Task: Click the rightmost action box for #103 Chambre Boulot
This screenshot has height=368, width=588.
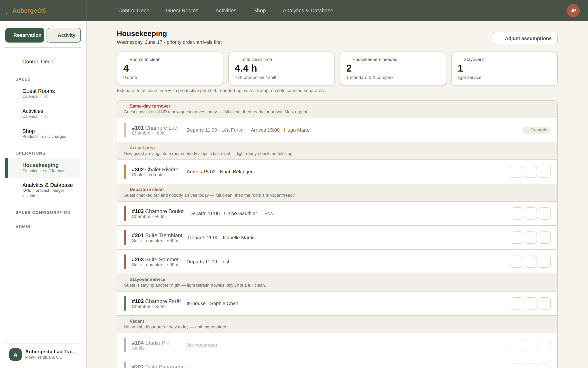Action: (545, 213)
